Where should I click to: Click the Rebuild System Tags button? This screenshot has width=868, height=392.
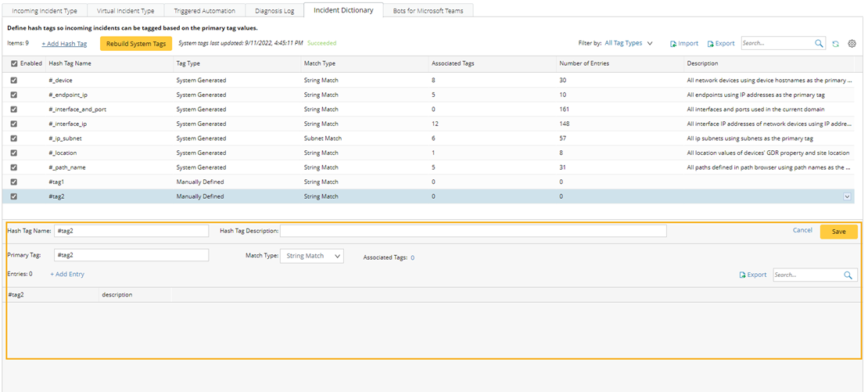point(135,44)
